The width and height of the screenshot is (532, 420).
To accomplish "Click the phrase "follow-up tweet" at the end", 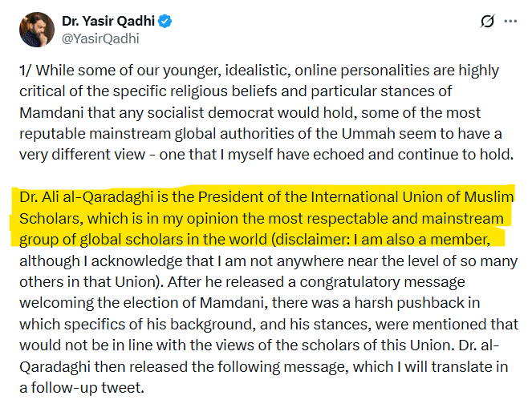I will click(87, 388).
